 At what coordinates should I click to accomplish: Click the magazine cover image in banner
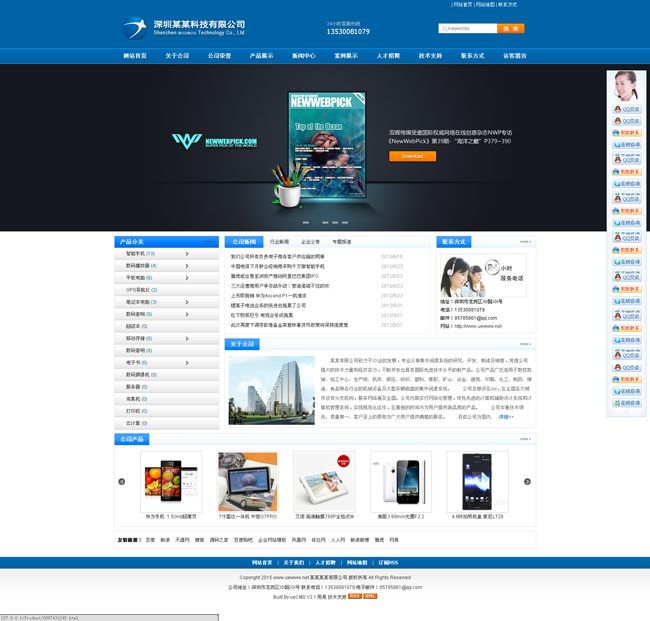click(327, 145)
